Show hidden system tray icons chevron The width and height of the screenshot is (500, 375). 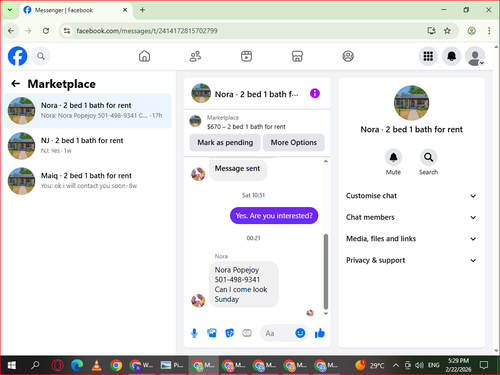coord(396,365)
